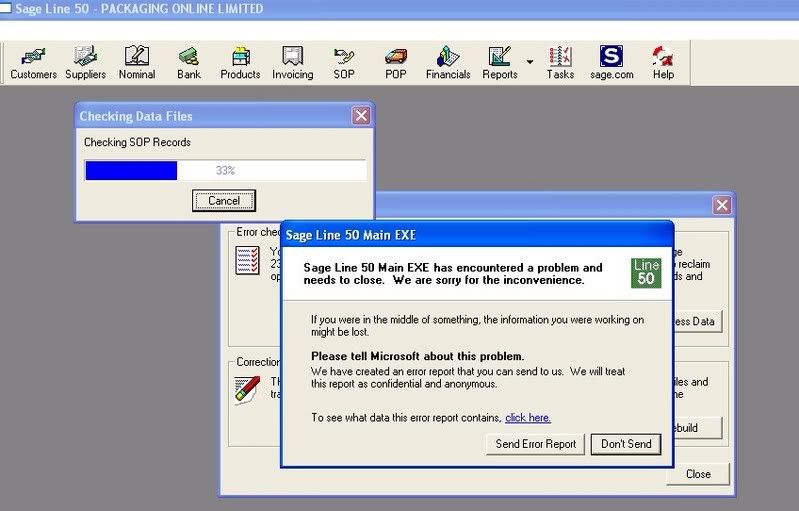Open SOP sales order processing
The width and height of the screenshot is (799, 511).
coord(344,63)
